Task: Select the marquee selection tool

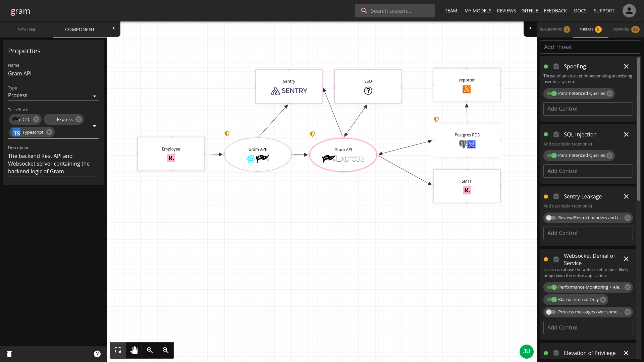Action: tap(118, 350)
